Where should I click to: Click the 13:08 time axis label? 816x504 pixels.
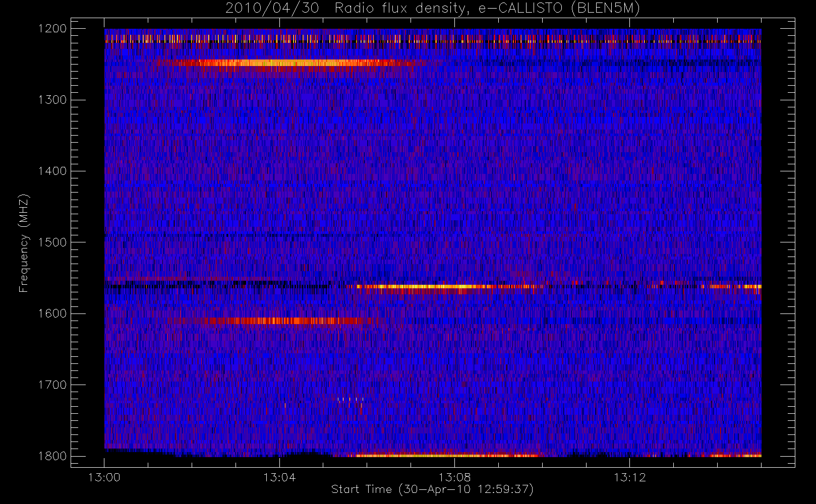coord(454,477)
